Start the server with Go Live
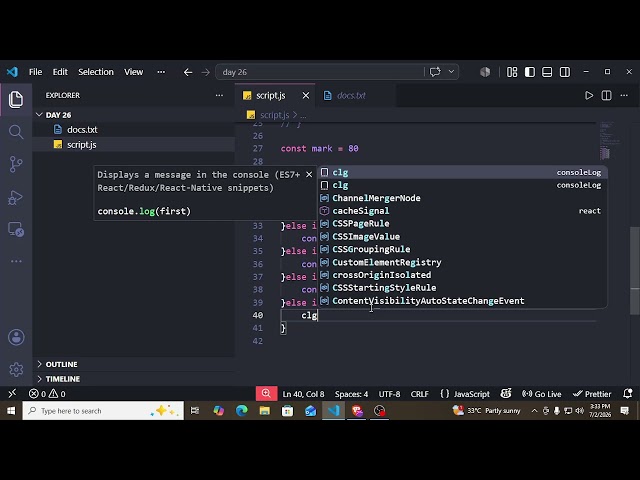Viewport: 640px width, 480px height. pos(542,394)
